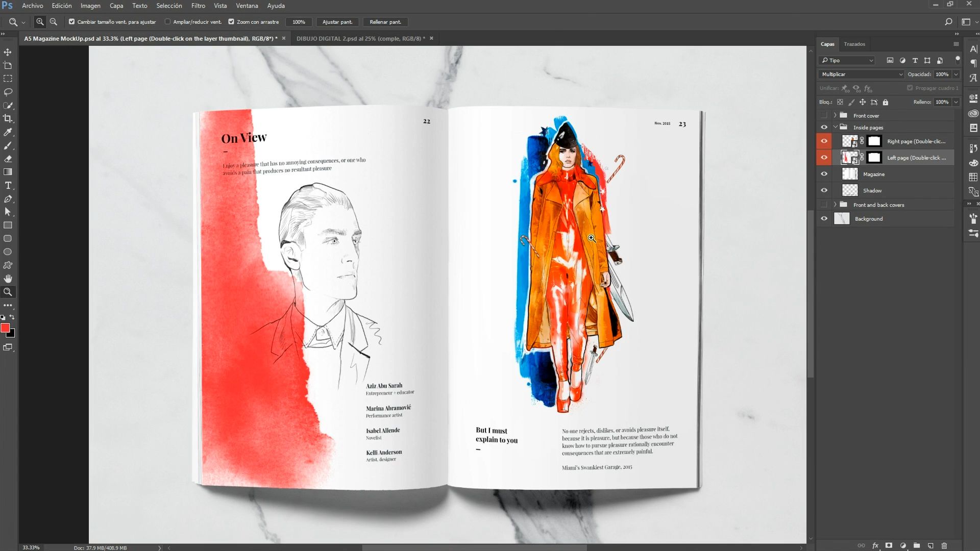980x551 pixels.
Task: Hide the Magazine layer
Action: [x=824, y=174]
